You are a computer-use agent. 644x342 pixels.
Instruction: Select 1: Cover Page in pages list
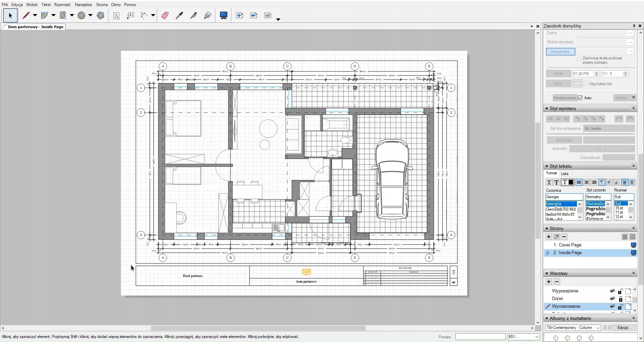pos(570,245)
